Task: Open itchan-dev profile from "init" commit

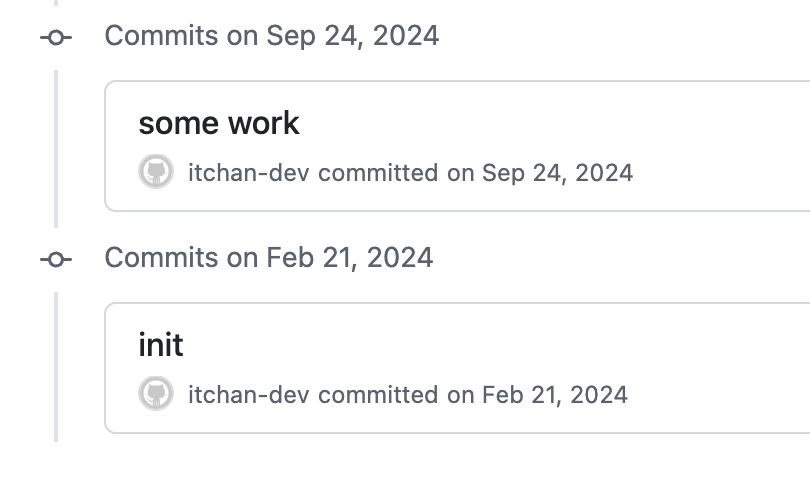Action: 249,394
